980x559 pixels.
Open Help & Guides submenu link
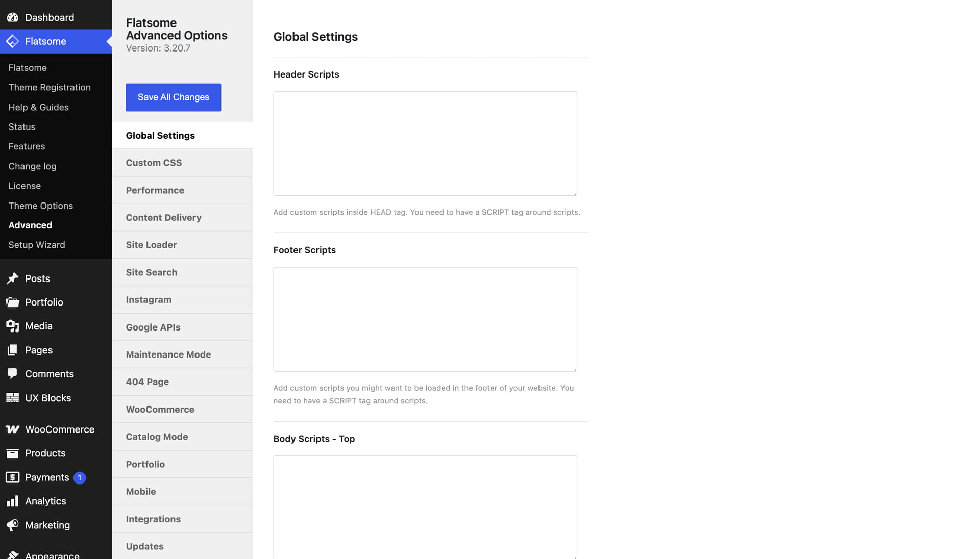tap(38, 107)
